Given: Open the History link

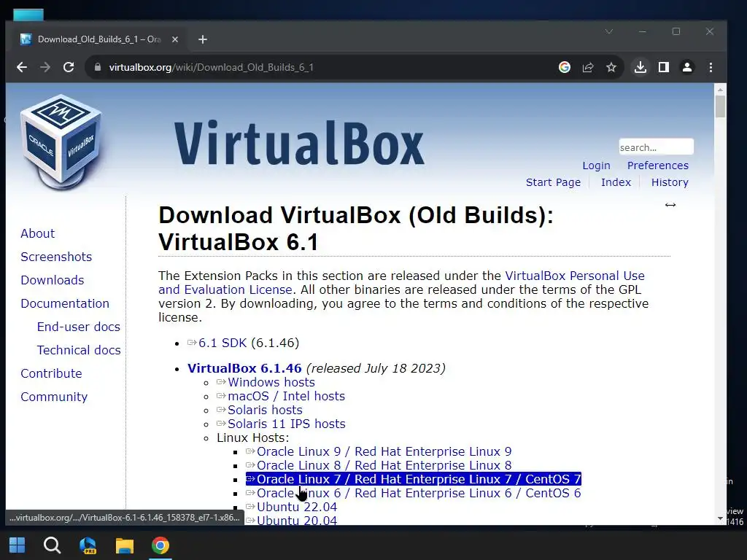Looking at the screenshot, I should (670, 182).
